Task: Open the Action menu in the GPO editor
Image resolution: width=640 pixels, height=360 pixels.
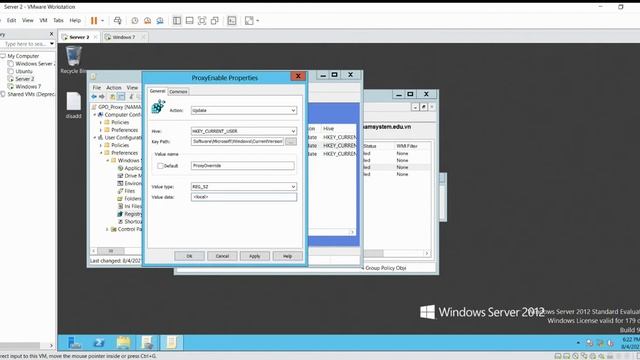Action: pyautogui.click(x=114, y=88)
